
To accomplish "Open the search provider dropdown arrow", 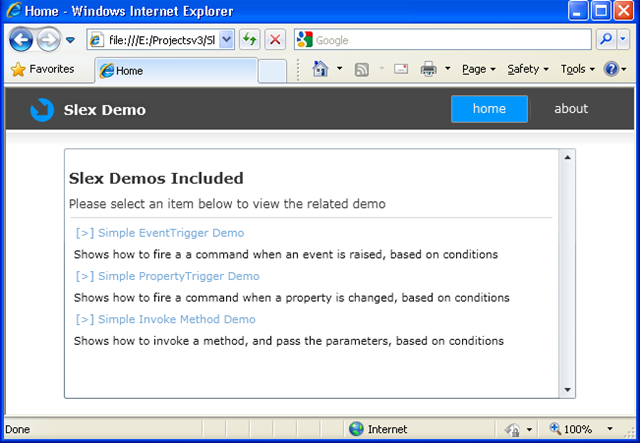I will (x=623, y=40).
